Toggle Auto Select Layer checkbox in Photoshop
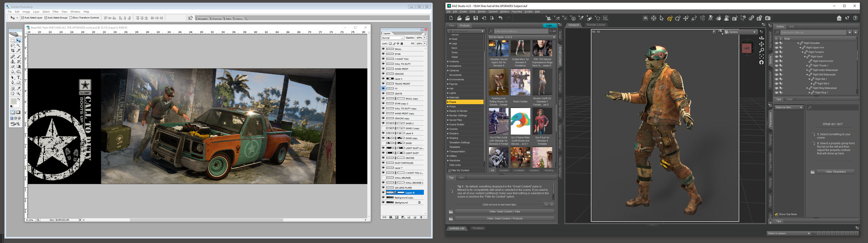 (x=23, y=18)
